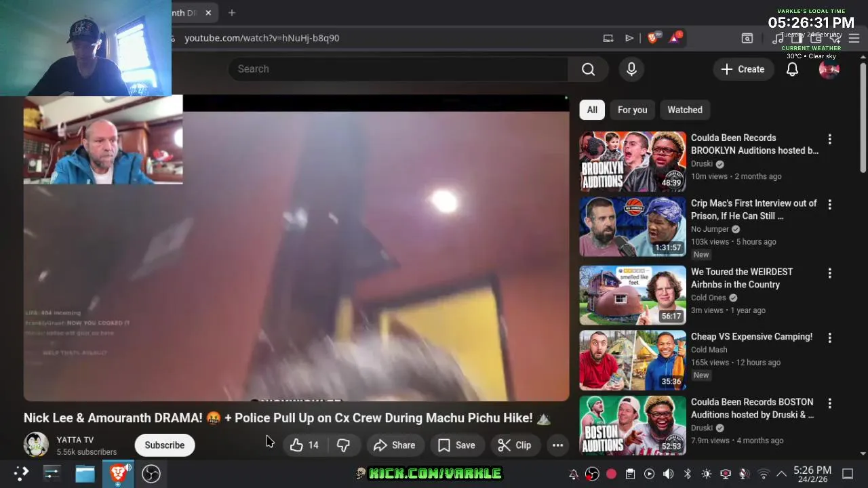This screenshot has width=868, height=488.
Task: Click the video player to toggle playback
Action: [296, 248]
